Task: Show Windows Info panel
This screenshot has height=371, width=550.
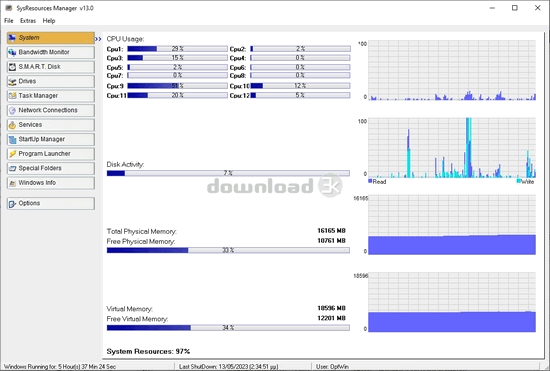Action: [x=51, y=183]
